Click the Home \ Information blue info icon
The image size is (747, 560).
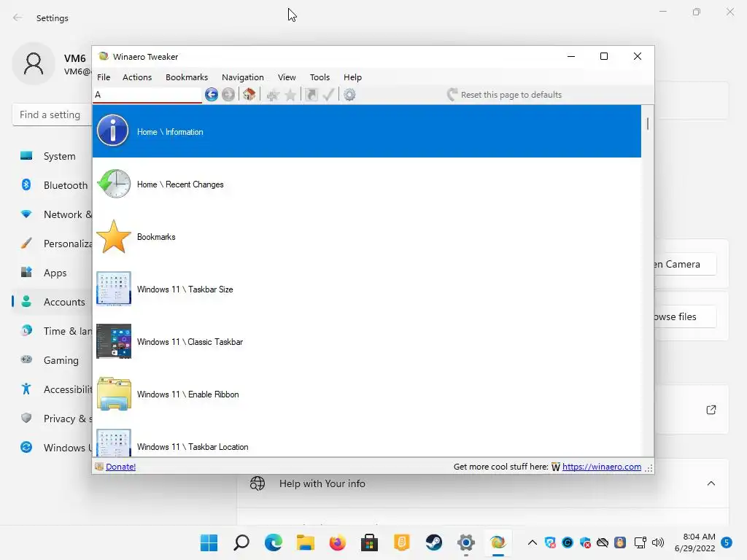click(113, 131)
